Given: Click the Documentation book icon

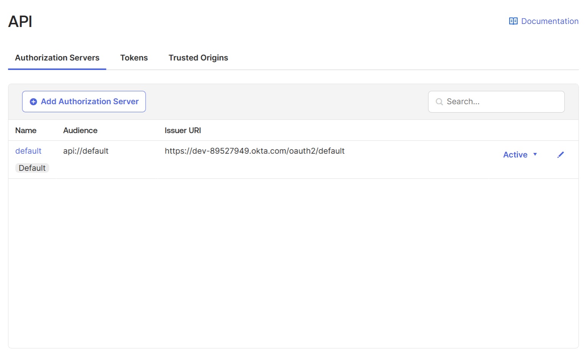Looking at the screenshot, I should (513, 21).
